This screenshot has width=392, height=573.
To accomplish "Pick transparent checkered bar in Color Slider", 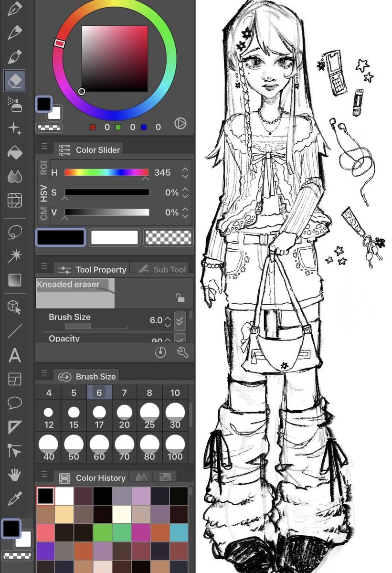I will point(168,237).
